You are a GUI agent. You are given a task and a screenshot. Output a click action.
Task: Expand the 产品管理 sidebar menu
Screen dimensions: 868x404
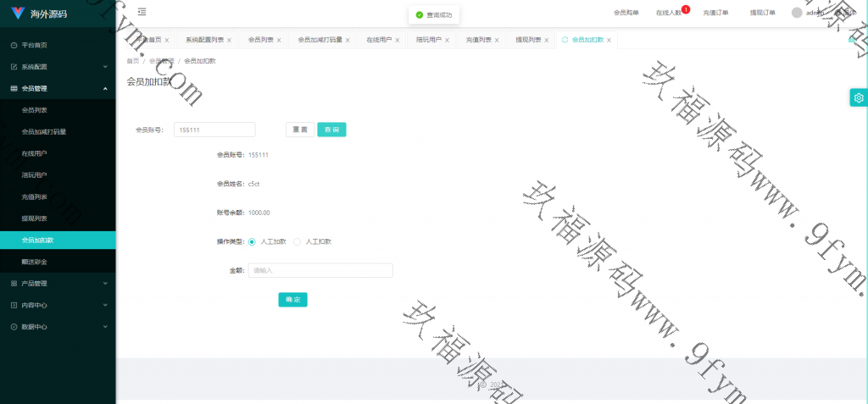pyautogui.click(x=58, y=283)
